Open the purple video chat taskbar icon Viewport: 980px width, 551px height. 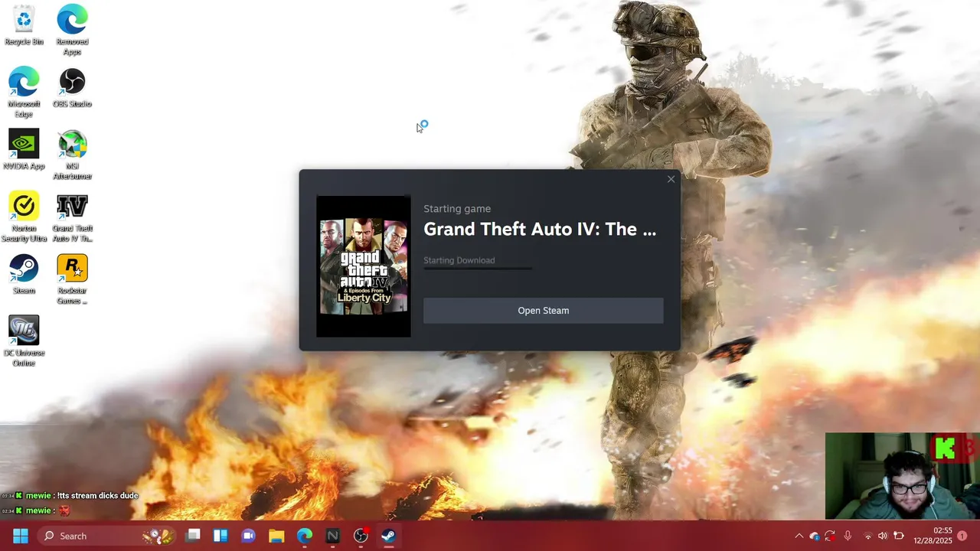[248, 536]
